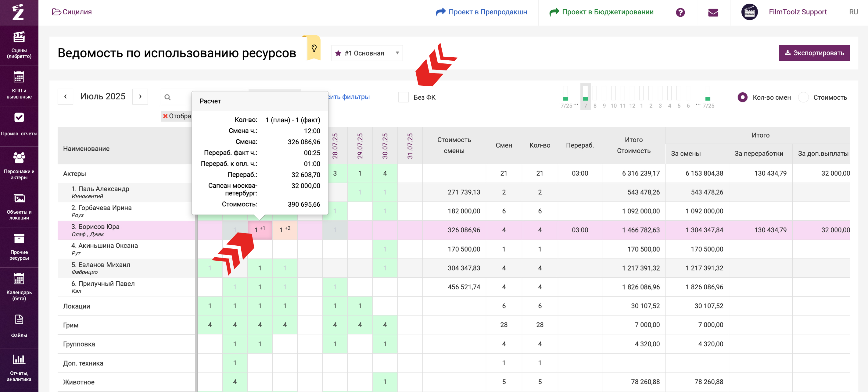
Task: Open Календарь (бета) section
Action: tap(19, 287)
